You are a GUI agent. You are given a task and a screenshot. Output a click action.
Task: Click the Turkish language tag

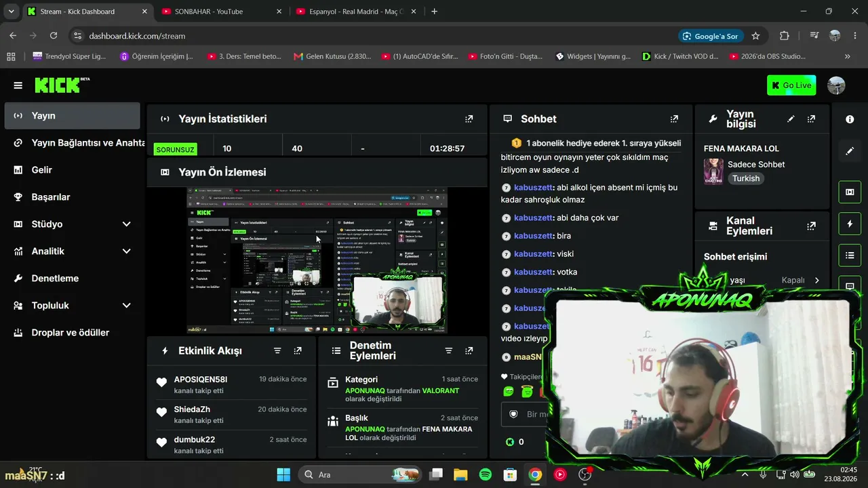pos(746,178)
